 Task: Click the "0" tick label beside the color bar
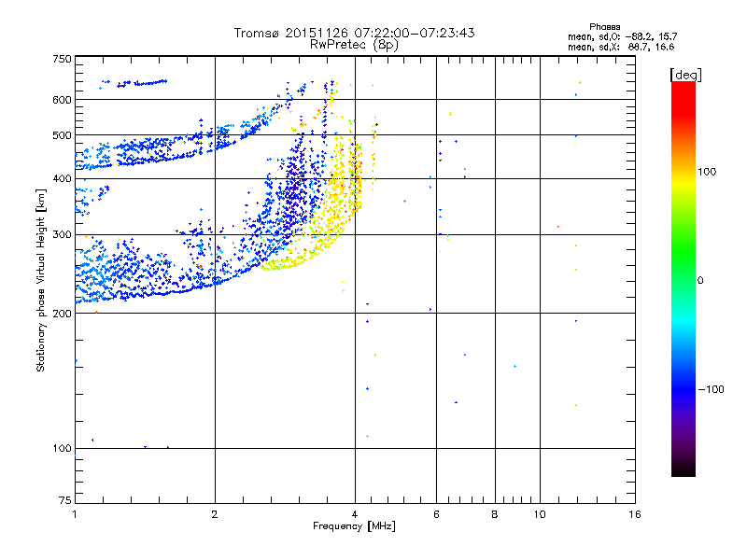tap(700, 281)
